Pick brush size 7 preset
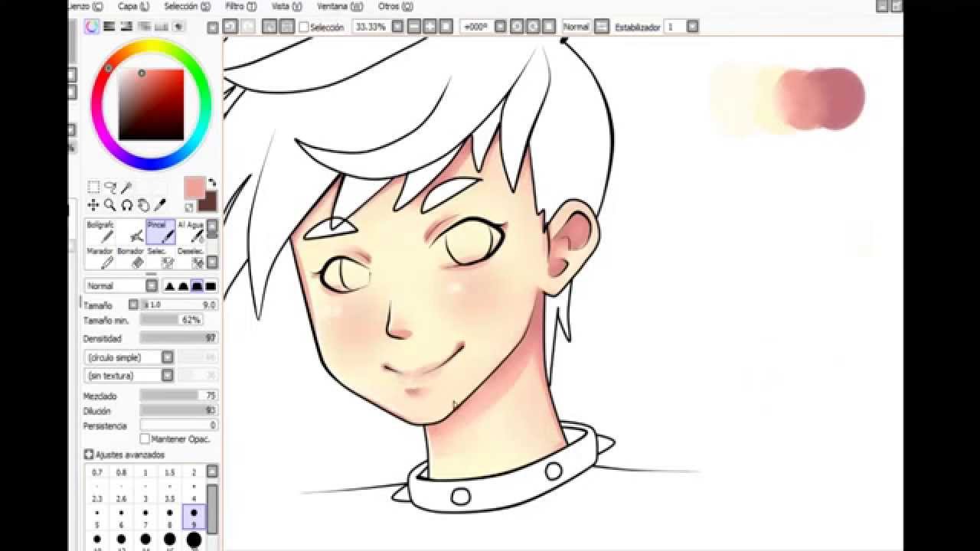The width and height of the screenshot is (980, 551). (x=145, y=518)
